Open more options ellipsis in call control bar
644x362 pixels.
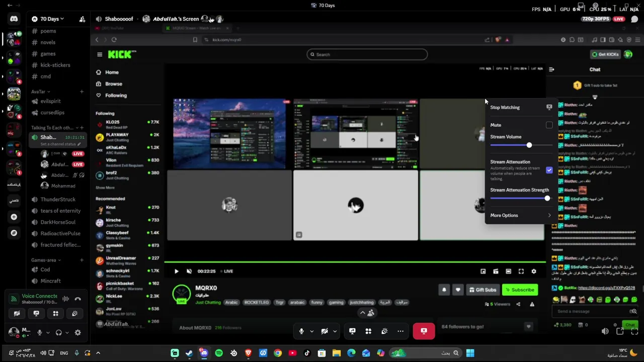pyautogui.click(x=400, y=331)
